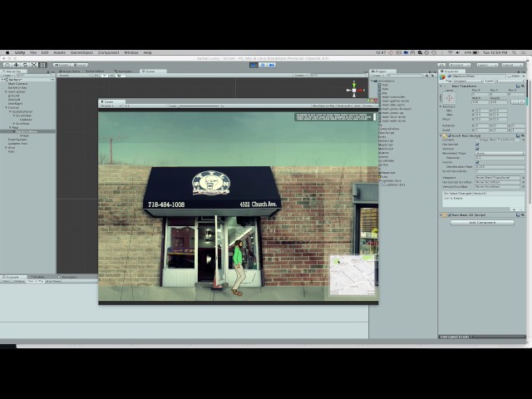The height and width of the screenshot is (399, 532).
Task: Switch to the Profiler tab
Action: click(x=39, y=277)
